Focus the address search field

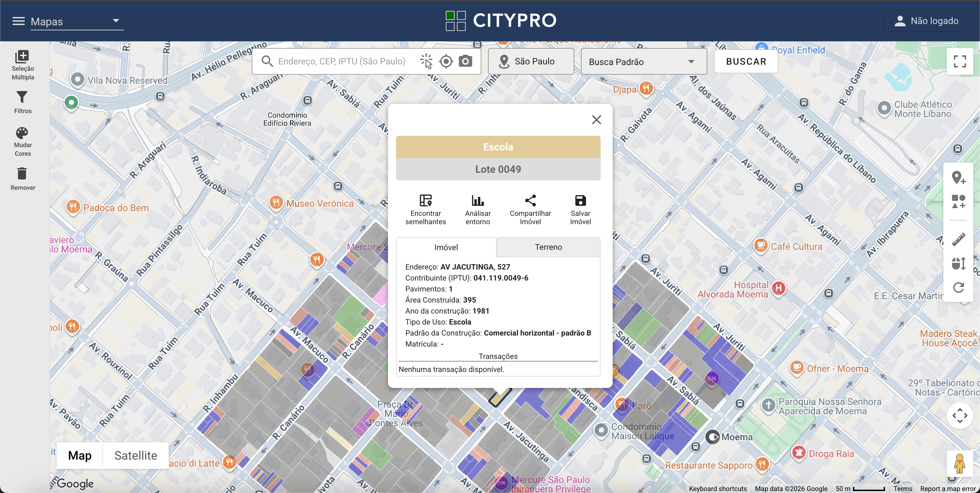342,61
